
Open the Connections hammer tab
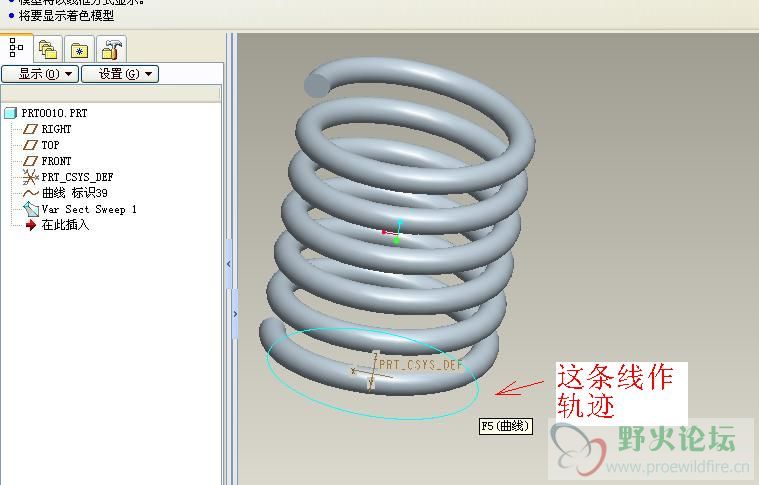111,49
